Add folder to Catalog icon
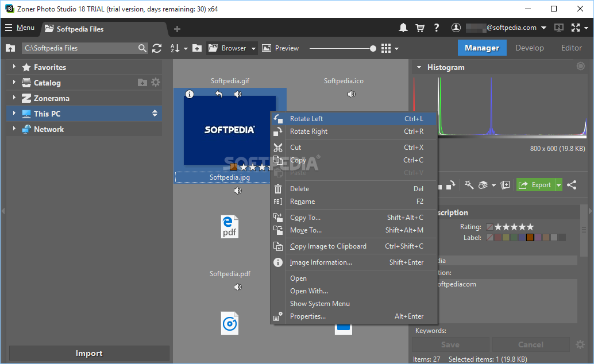The image size is (594, 364). coord(142,82)
